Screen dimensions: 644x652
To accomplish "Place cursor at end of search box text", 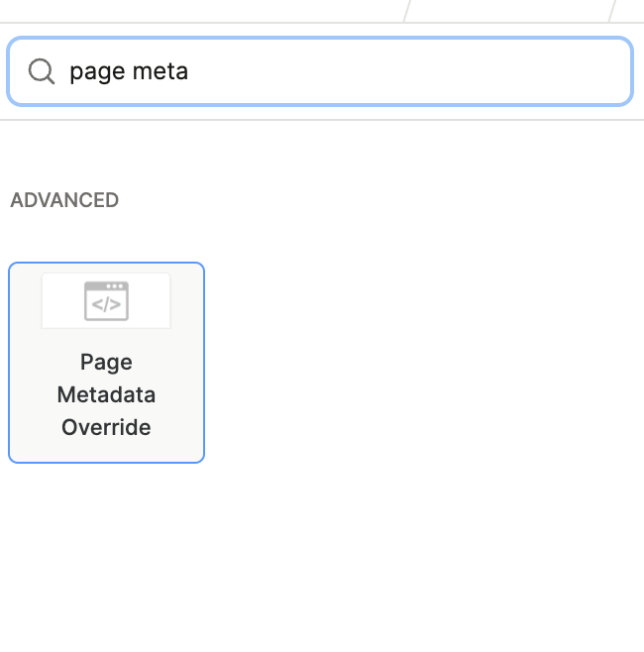I will 189,71.
